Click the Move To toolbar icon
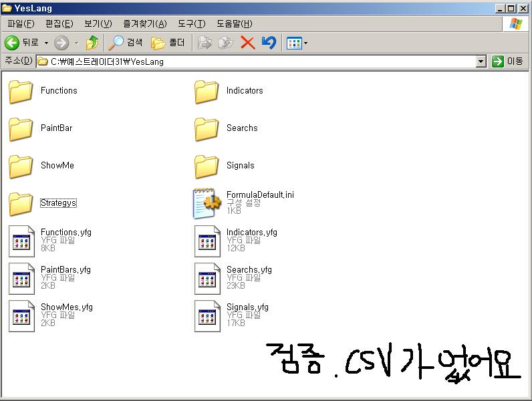 [x=205, y=43]
